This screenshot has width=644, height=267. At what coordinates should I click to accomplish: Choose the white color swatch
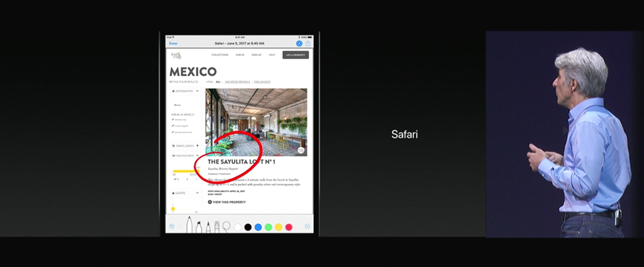pos(238,227)
